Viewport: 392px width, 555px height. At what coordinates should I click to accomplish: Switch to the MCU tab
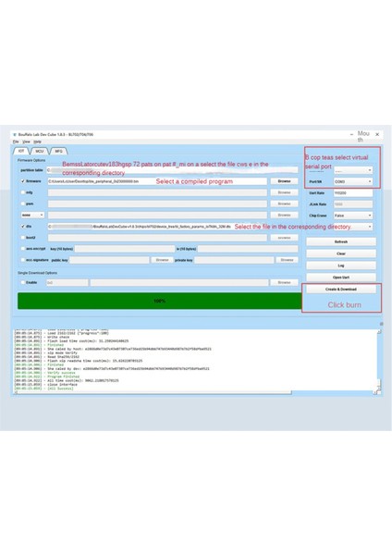[x=39, y=151]
